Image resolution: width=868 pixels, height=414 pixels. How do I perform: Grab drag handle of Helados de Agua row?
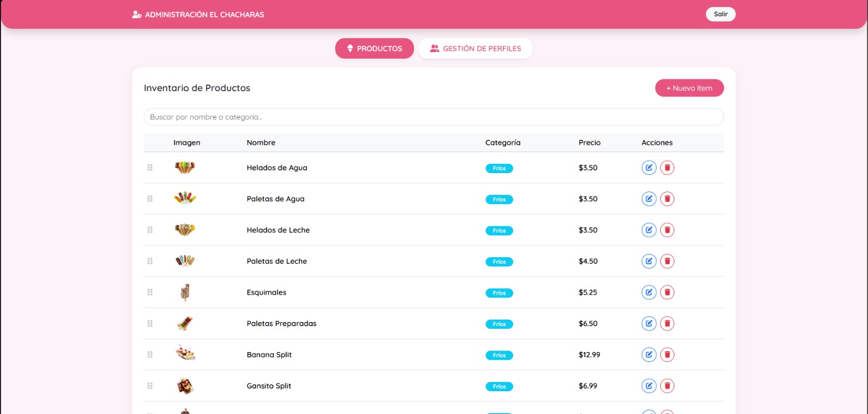coord(150,168)
